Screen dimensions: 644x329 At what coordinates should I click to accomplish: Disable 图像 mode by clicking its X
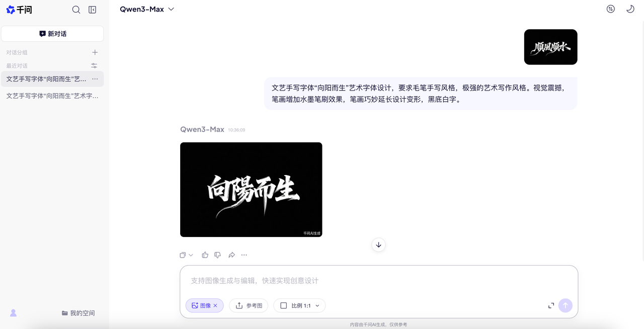(215, 305)
